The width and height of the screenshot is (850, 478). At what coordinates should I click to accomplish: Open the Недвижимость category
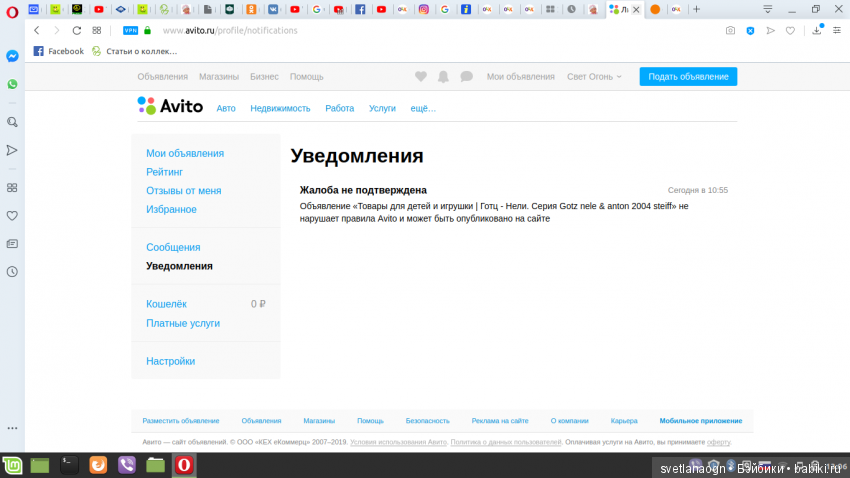[x=280, y=108]
